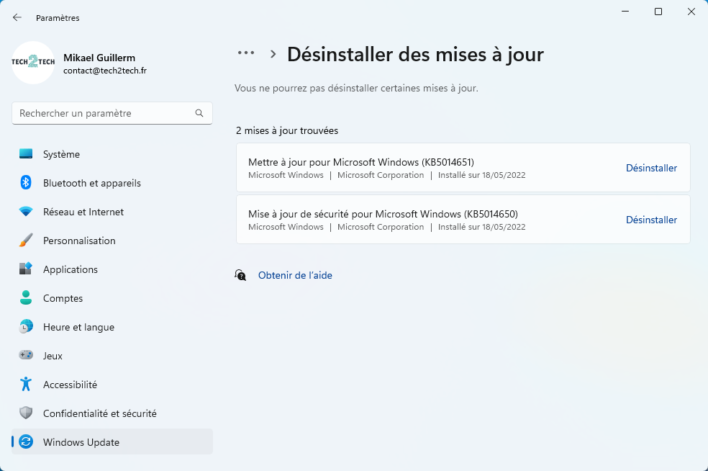Image resolution: width=708 pixels, height=471 pixels.
Task: Open the Obtenir de l'aide link
Action: click(295, 275)
